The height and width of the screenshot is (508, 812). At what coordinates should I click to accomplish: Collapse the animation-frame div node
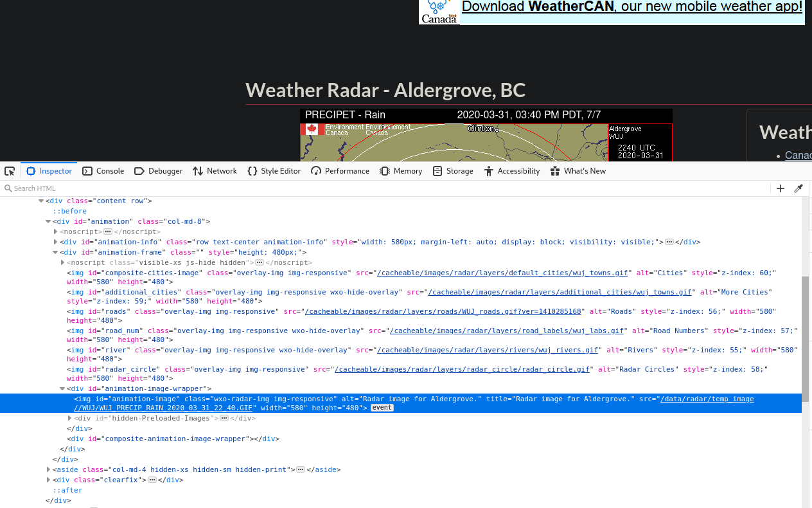click(56, 253)
